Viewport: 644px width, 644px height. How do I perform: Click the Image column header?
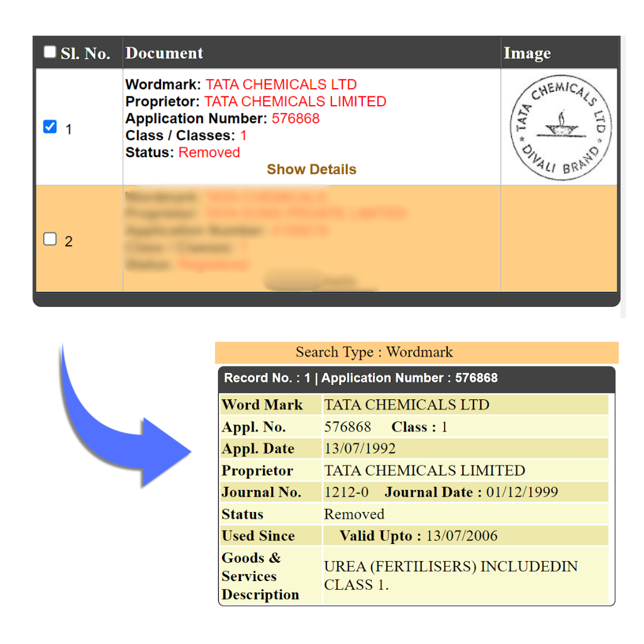[x=527, y=54]
